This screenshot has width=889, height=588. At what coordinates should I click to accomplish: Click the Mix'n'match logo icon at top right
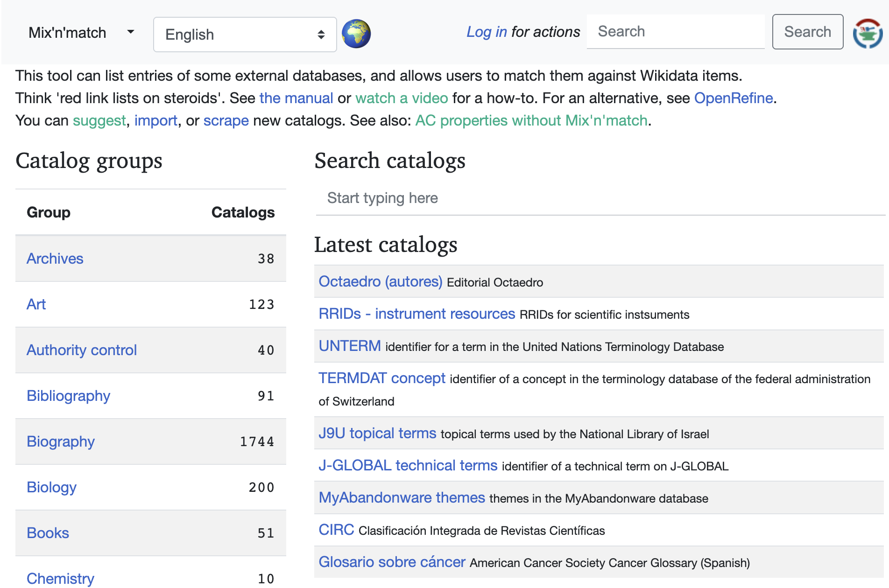pos(867,33)
